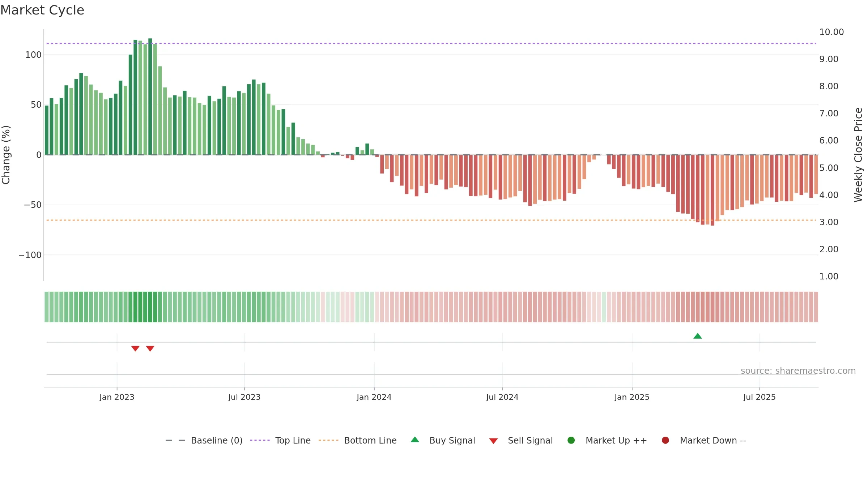Toggle the Buy Signal legend entry
Image resolution: width=868 pixels, height=488 pixels.
443,440
